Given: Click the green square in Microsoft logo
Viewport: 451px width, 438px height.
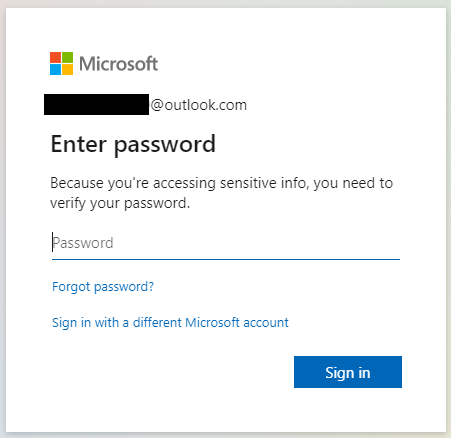Looking at the screenshot, I should 67,57.
